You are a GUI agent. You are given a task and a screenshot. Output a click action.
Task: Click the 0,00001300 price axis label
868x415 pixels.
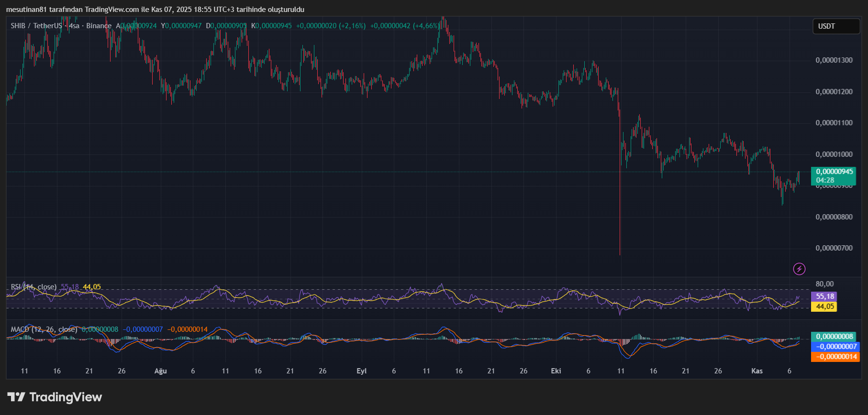[x=834, y=60]
